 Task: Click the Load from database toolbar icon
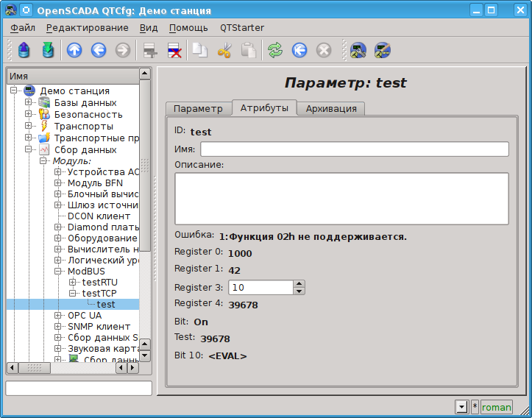click(24, 50)
